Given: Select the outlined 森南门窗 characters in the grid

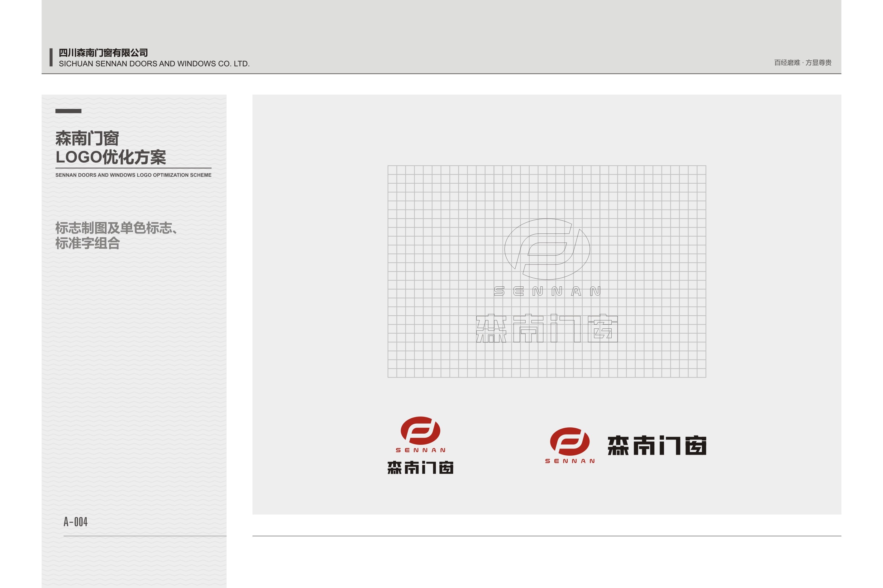Looking at the screenshot, I should point(547,328).
